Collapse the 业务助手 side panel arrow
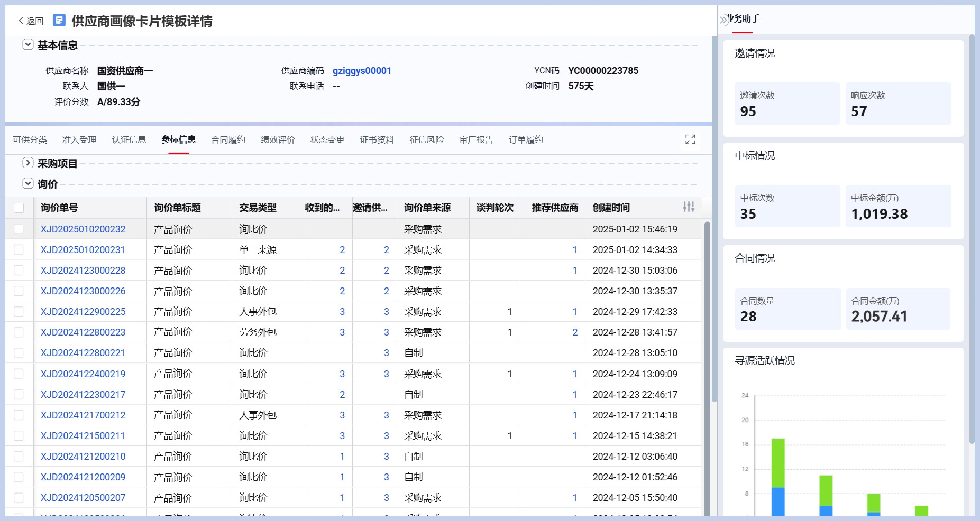980x521 pixels. 723,20
